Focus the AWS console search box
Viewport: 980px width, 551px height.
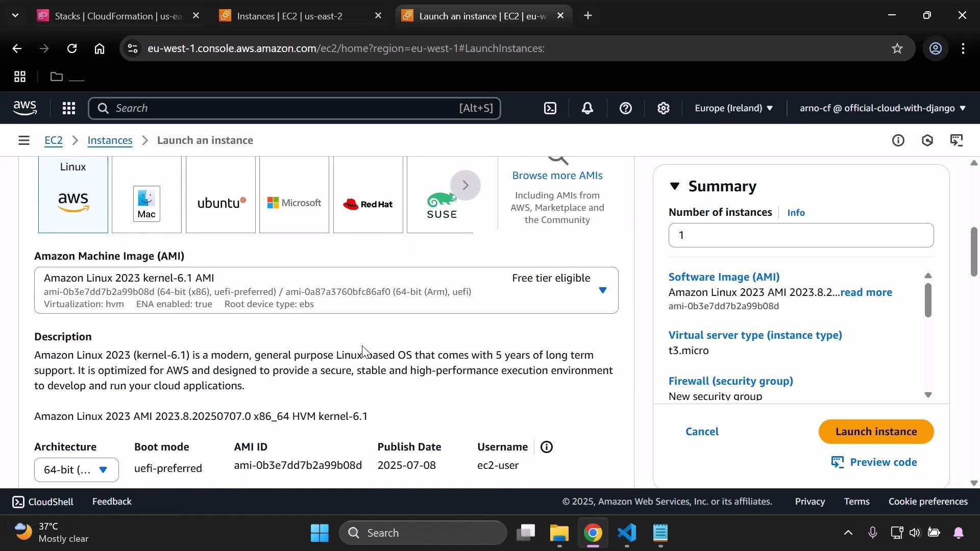click(x=294, y=108)
